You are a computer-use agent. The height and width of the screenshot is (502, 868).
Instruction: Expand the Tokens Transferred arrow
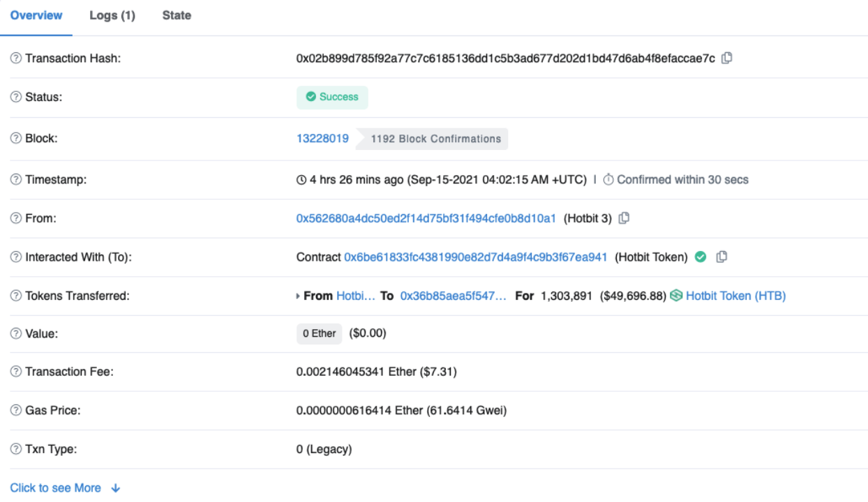pyautogui.click(x=299, y=296)
